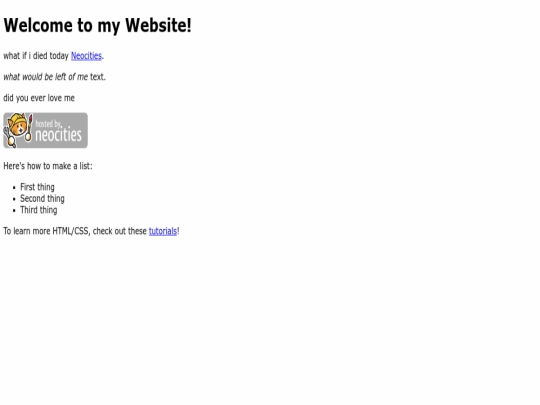Click the large 'neocities' wordmark in the badge

point(59,135)
